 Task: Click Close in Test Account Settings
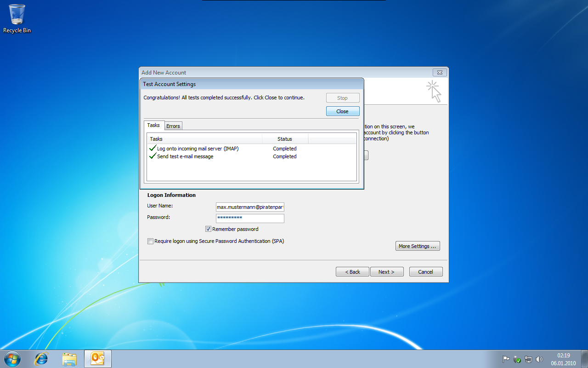[x=342, y=111]
